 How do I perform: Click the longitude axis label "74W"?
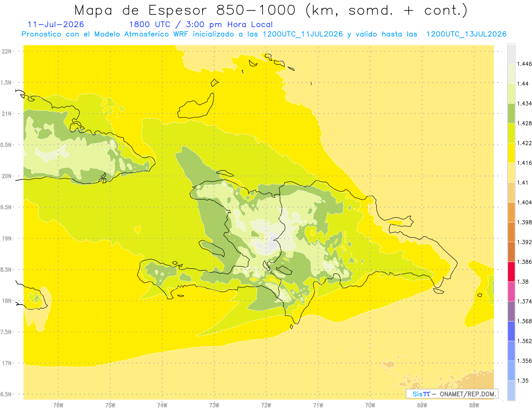(x=162, y=405)
